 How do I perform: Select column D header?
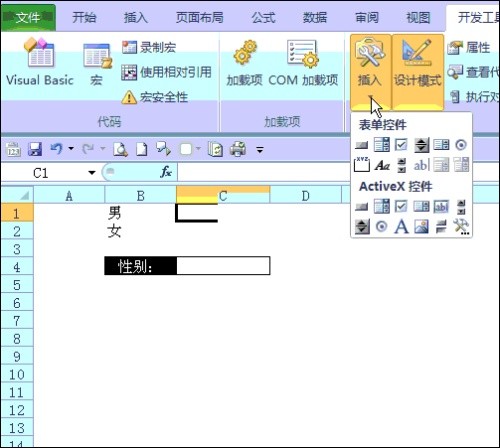[306, 195]
